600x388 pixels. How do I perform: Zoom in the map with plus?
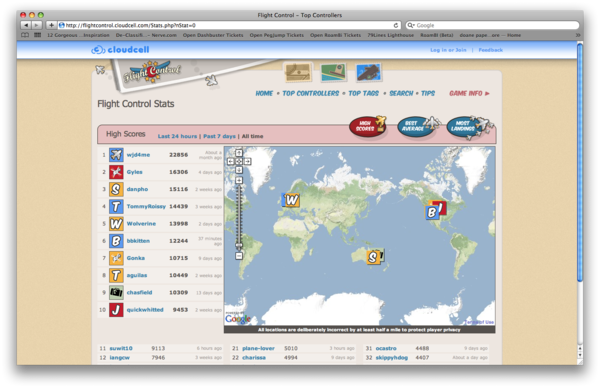[x=239, y=180]
